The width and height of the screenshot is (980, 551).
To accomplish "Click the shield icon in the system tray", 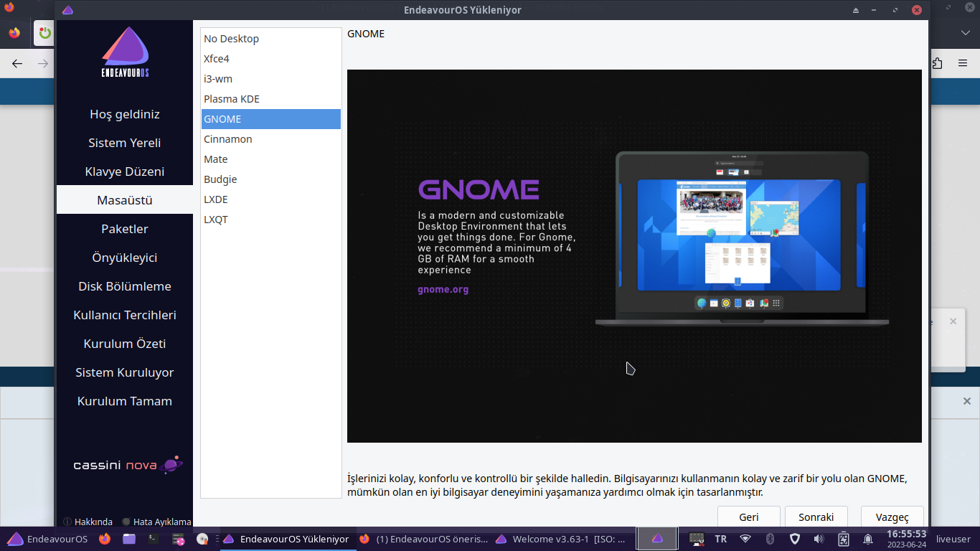I will [794, 539].
